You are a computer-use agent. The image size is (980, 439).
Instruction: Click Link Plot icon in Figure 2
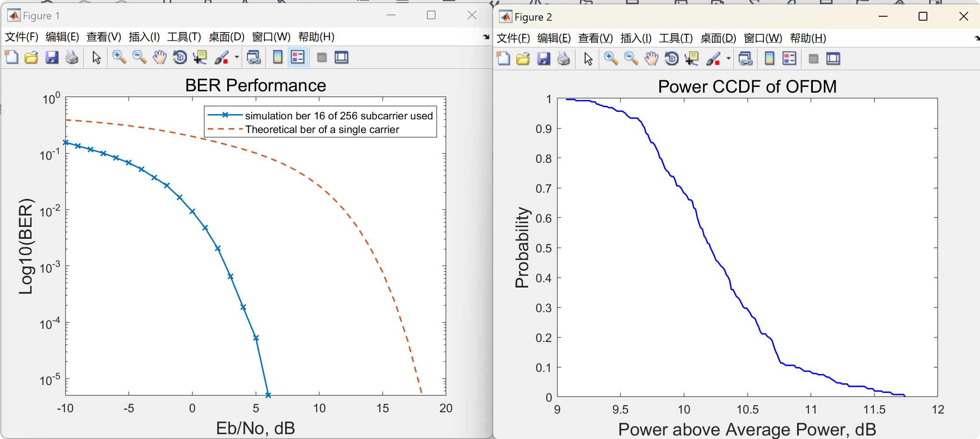tap(746, 59)
